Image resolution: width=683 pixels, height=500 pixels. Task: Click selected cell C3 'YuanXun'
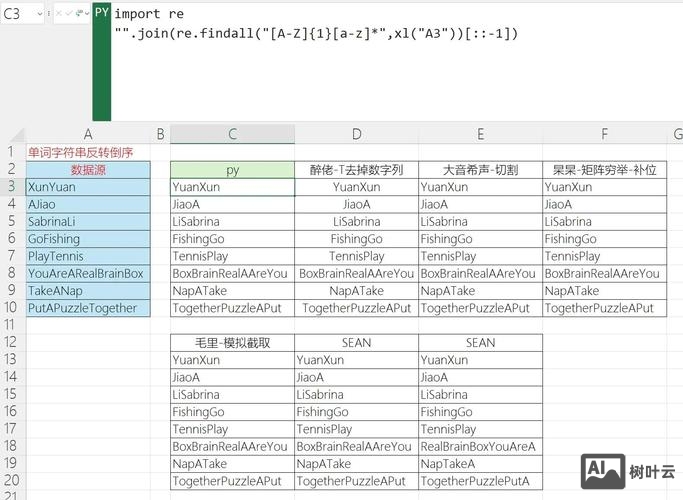coord(233,187)
